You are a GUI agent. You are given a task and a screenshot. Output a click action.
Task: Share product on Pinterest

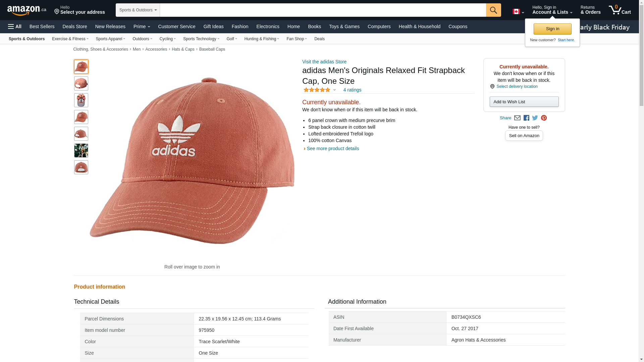tap(544, 118)
